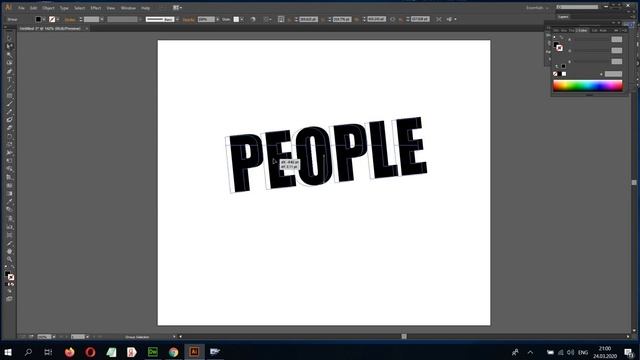Expand the opacity value dropdown
Viewport: 640px width, 360px height.
tap(218, 19)
